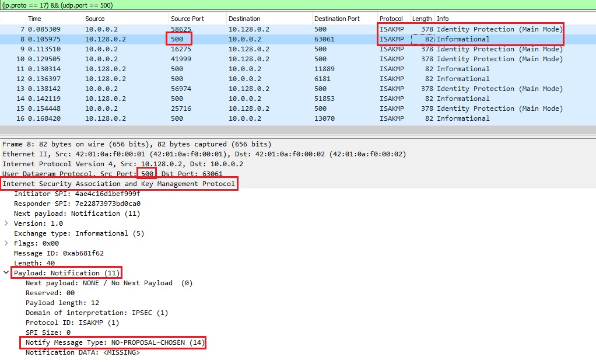Click source port 41999 cell
Image resolution: width=596 pixels, height=364 pixels.
(181, 59)
